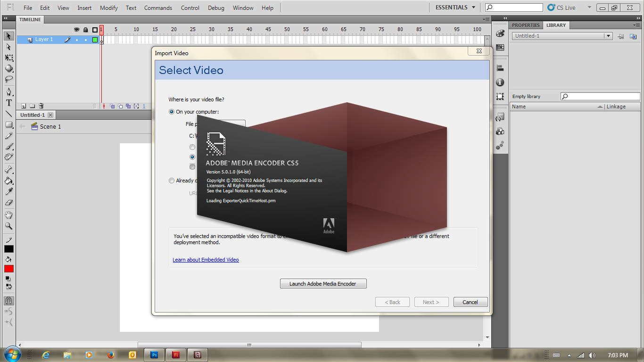Image resolution: width=644 pixels, height=362 pixels.
Task: Open the Swatches panel grid icon
Action: click(500, 48)
